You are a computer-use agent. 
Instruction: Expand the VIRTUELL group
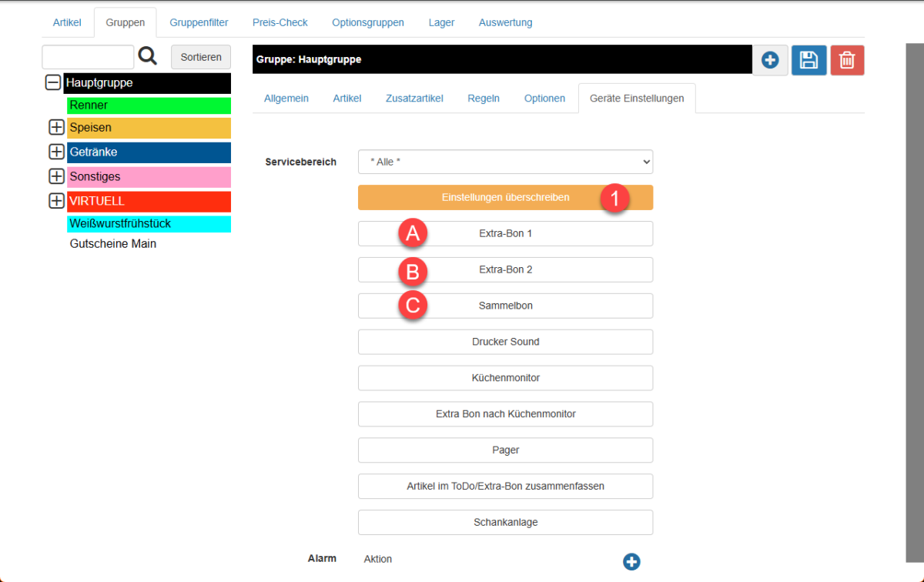coord(56,201)
